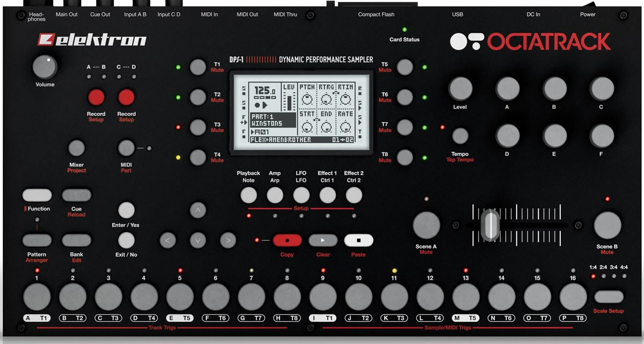Screen dimensions: 644x344
Task: Adjust data entry knob D
Action: click(x=507, y=136)
